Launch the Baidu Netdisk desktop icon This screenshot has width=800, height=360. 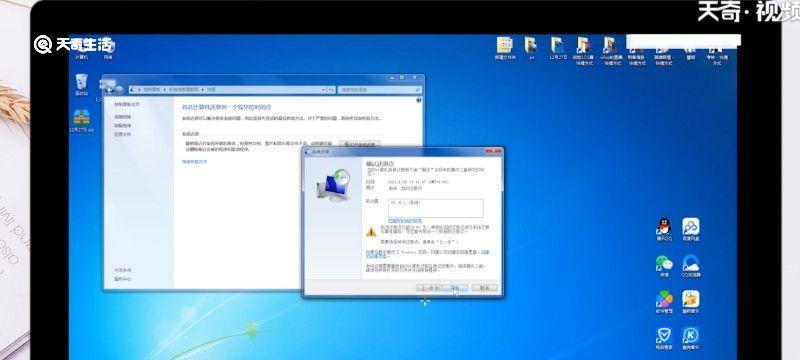pyautogui.click(x=691, y=229)
